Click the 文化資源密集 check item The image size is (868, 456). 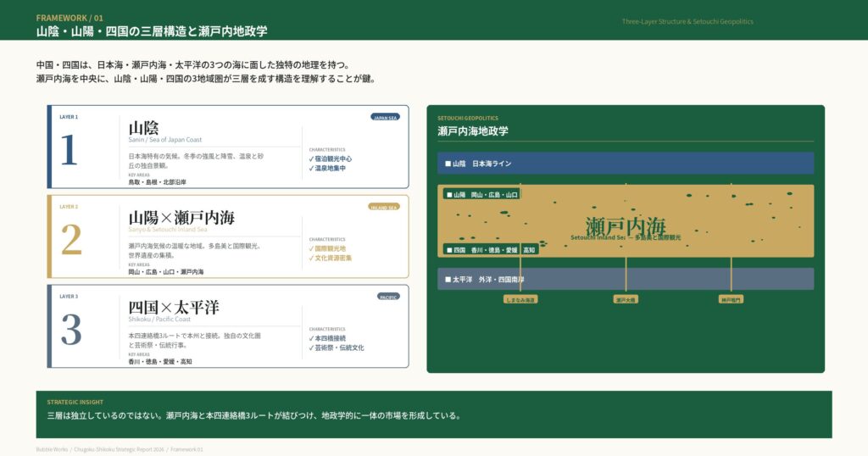(330, 258)
